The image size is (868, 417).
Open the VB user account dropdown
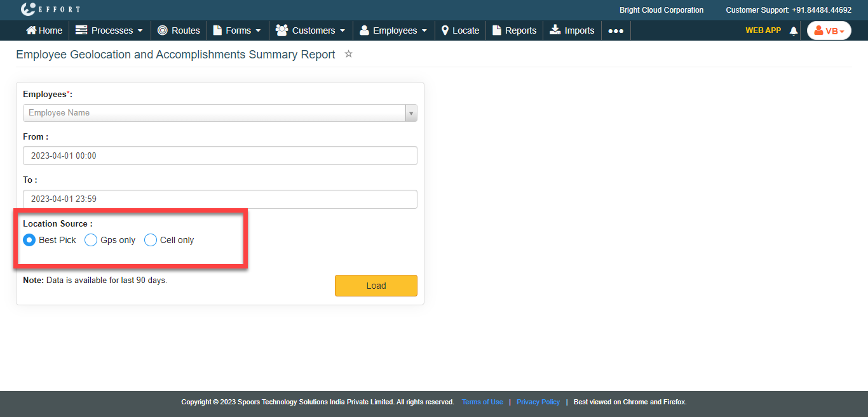click(x=829, y=30)
